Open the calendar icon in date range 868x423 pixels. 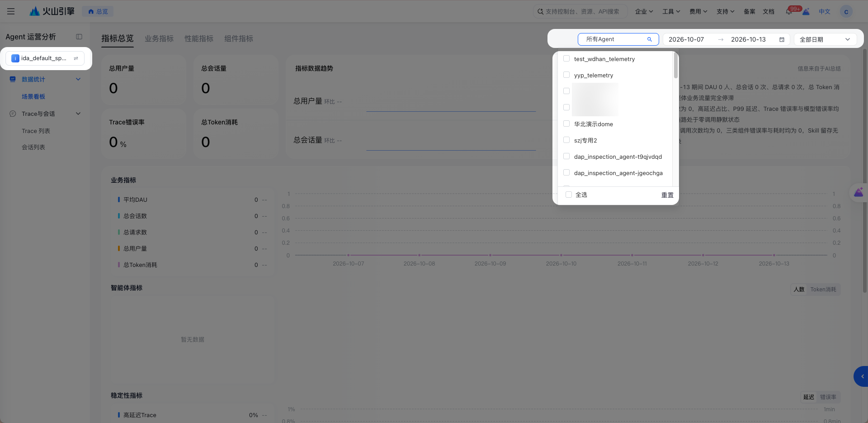point(782,39)
